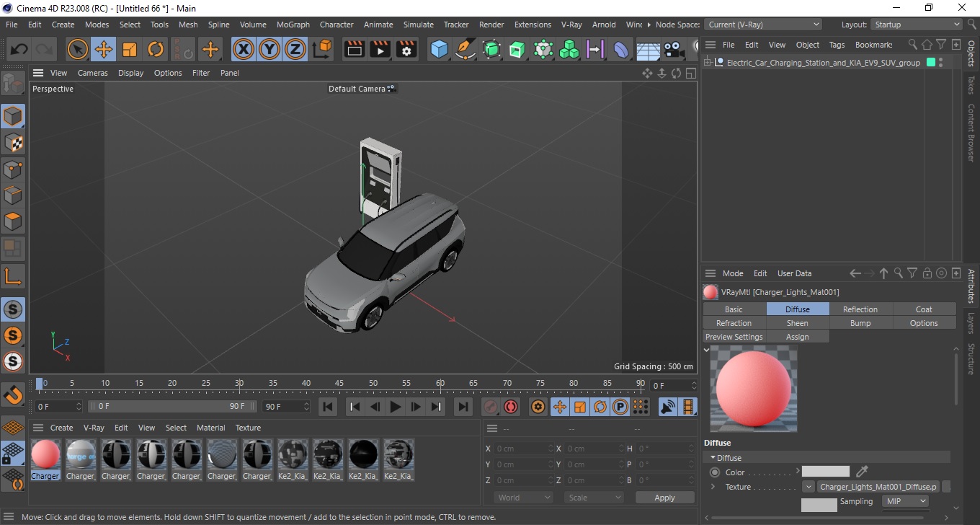Enable Snap magnet icon
This screenshot has height=525, width=980.
pos(13,395)
